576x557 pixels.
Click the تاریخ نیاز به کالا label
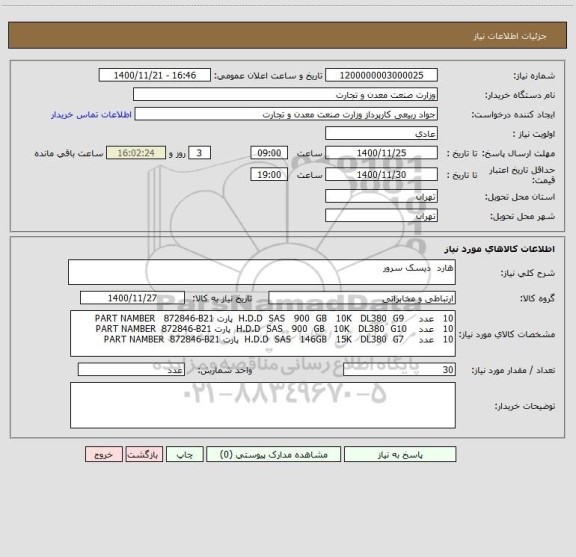[223, 298]
